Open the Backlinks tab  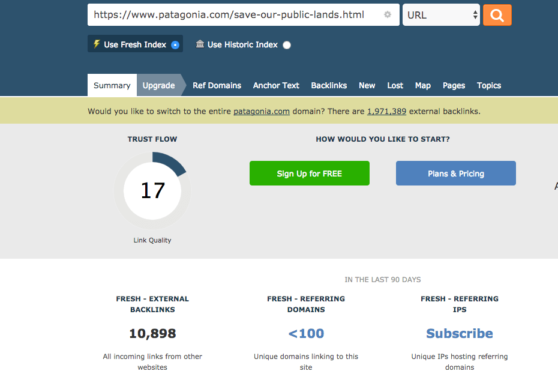329,85
